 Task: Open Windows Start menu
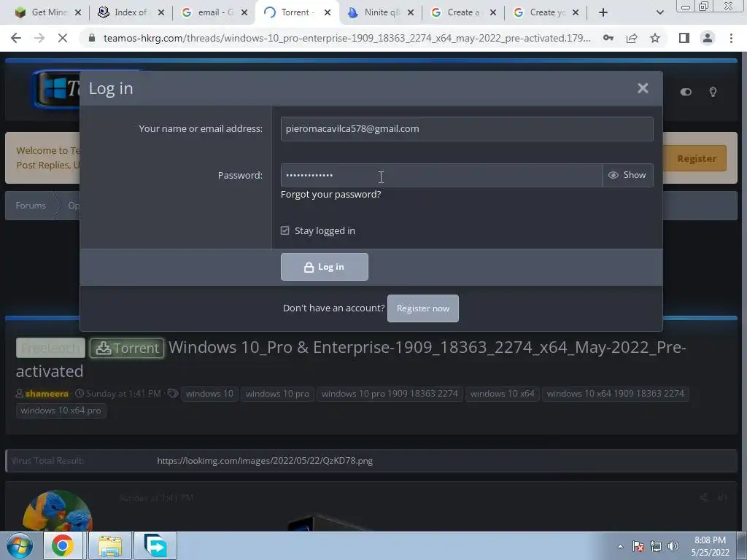[x=19, y=545]
